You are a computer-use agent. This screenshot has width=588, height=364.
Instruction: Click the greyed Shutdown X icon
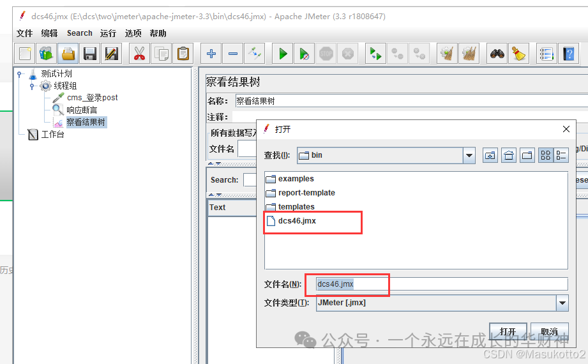pyautogui.click(x=348, y=54)
